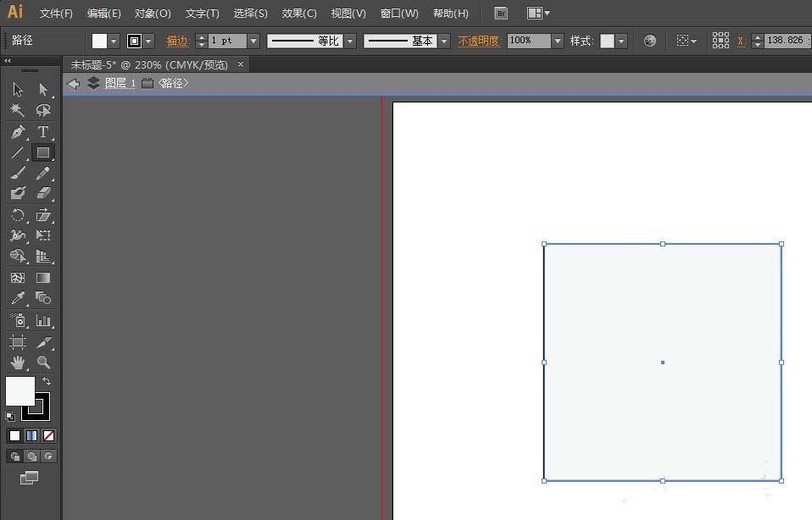Reset to default fill and stroke

point(10,416)
